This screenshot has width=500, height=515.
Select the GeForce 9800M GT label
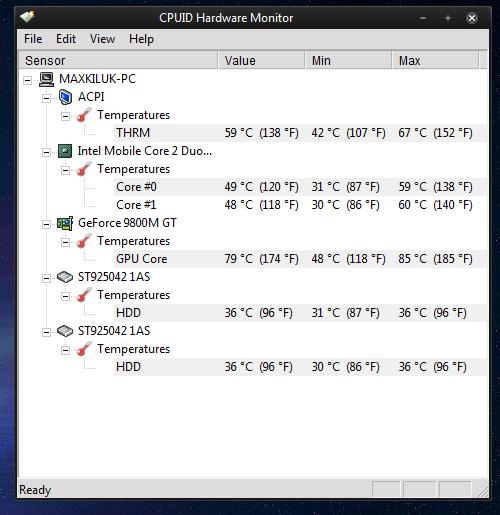pos(127,223)
